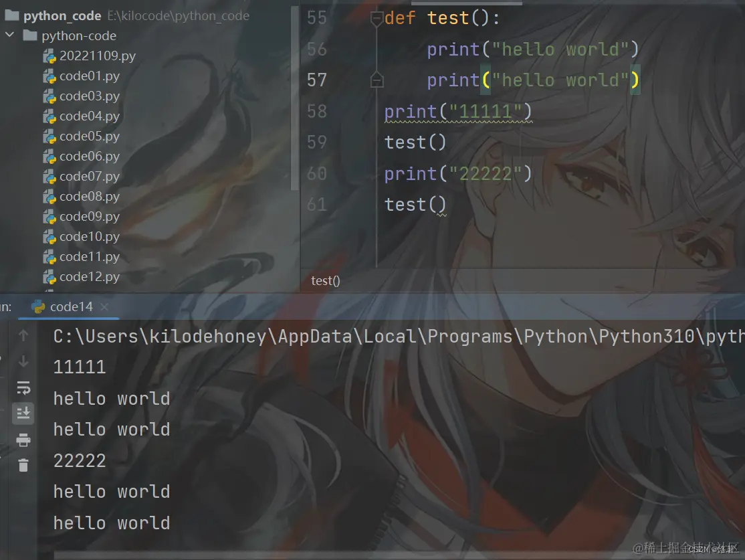Place cursor on print("22222") line
Viewport: 745px width, 560px height.
pos(458,173)
